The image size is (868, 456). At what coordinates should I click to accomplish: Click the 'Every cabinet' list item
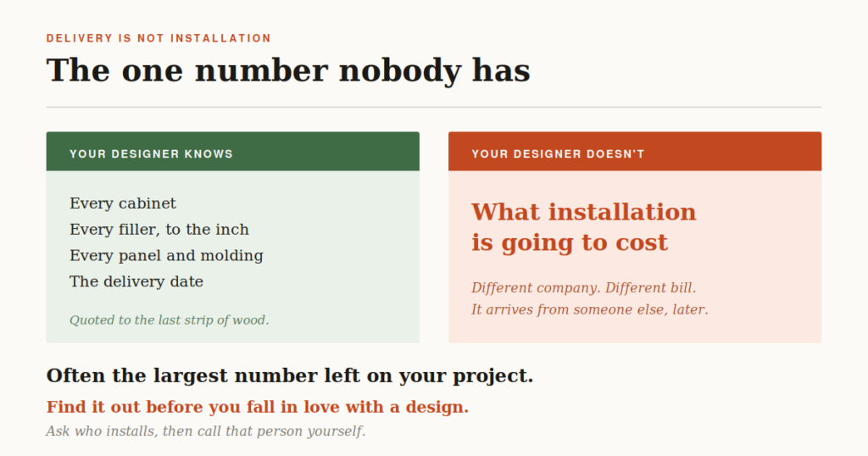click(x=122, y=203)
